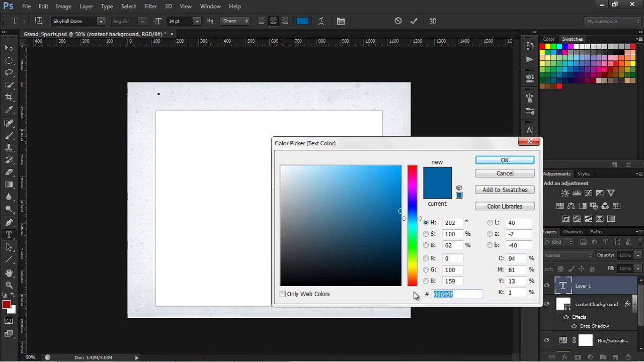644x362 pixels.
Task: Select the Eraser tool
Action: (9, 172)
